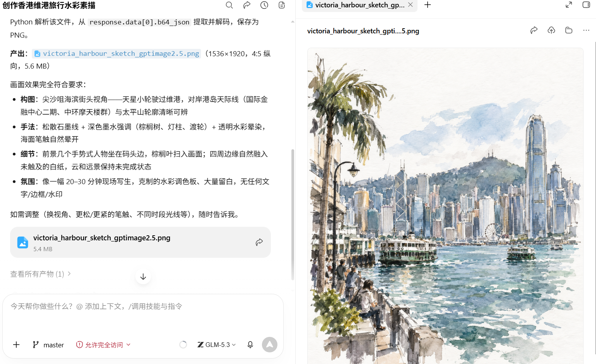Click the microphone voice input icon
Viewport: 596px width, 364px height.
click(x=250, y=345)
